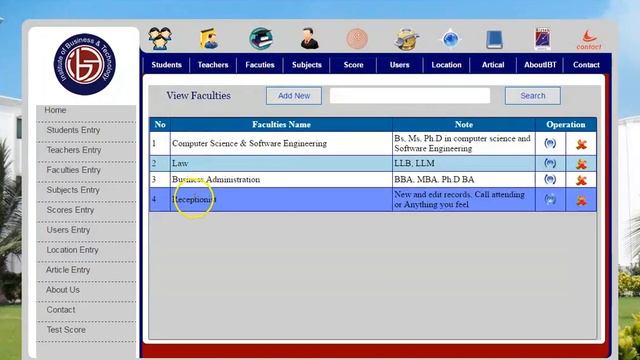
Task: Click the Operation column header
Action: pos(566,124)
